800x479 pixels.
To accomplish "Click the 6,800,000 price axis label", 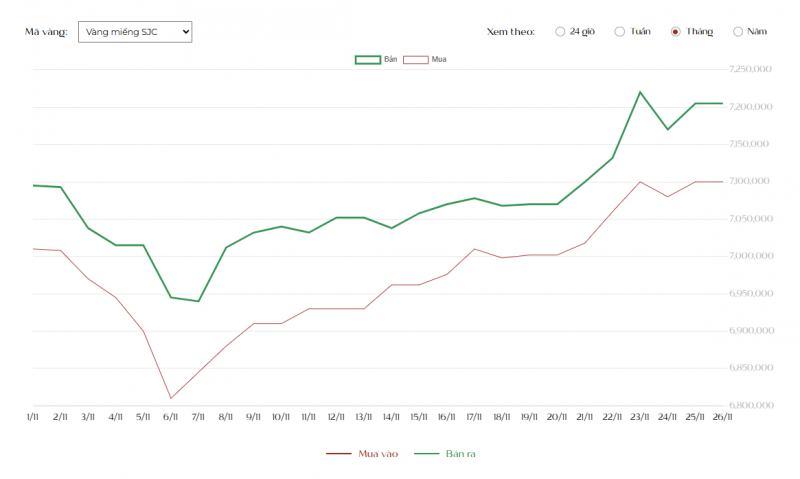I will (754, 406).
